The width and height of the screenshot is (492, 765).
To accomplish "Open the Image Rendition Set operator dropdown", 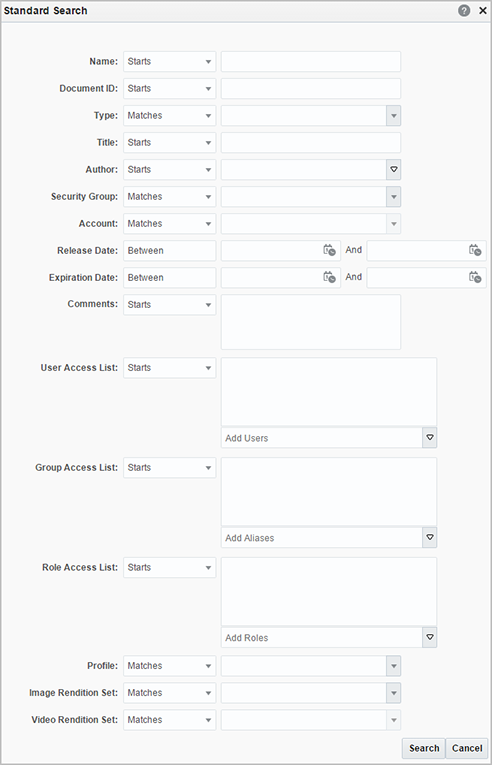I will tap(169, 693).
